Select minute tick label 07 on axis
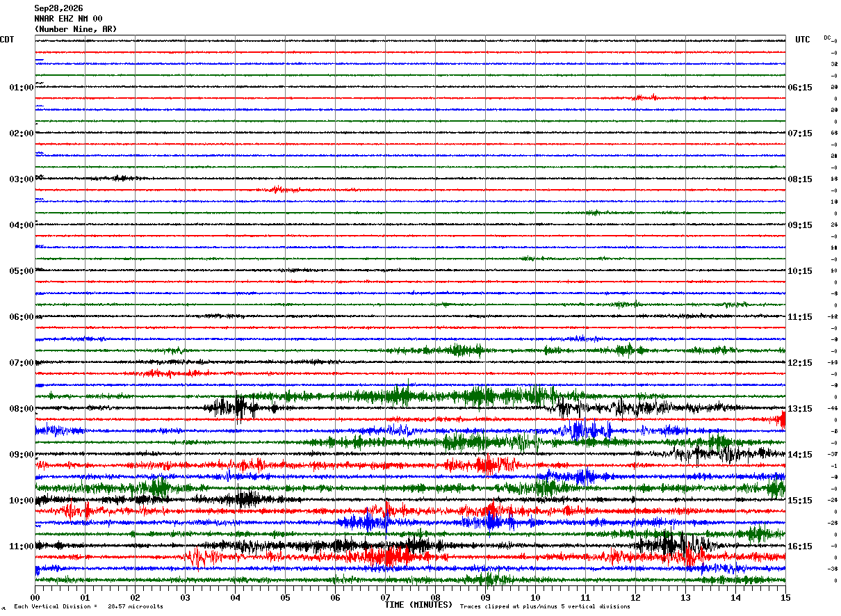This screenshot has width=841, height=616. coord(385,597)
